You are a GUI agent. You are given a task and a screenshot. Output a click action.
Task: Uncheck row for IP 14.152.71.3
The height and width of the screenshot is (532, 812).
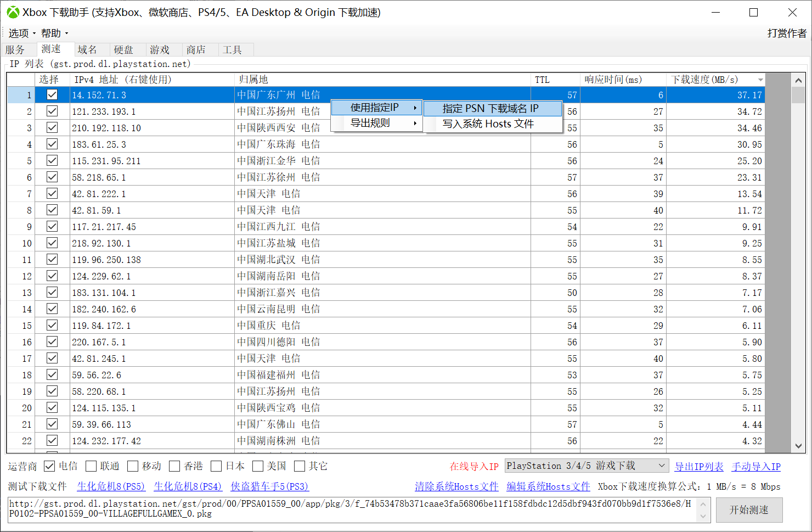pos(52,94)
